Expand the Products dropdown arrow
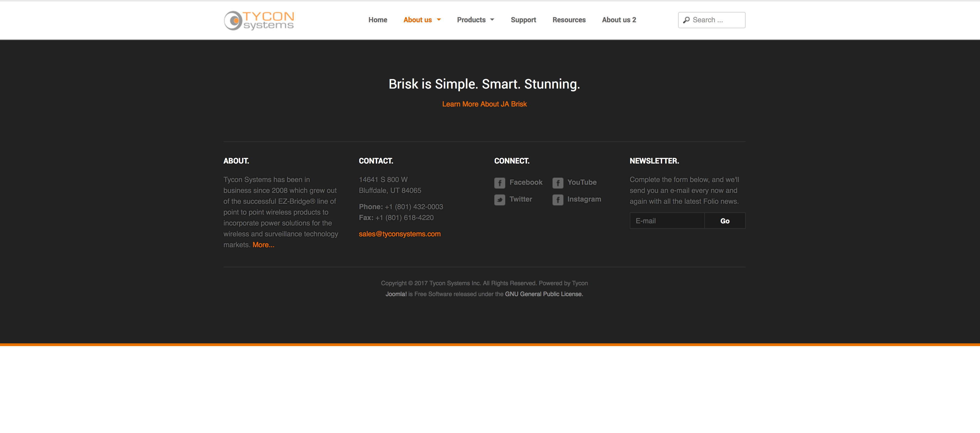Viewport: 980px width, 433px height. (x=492, y=20)
